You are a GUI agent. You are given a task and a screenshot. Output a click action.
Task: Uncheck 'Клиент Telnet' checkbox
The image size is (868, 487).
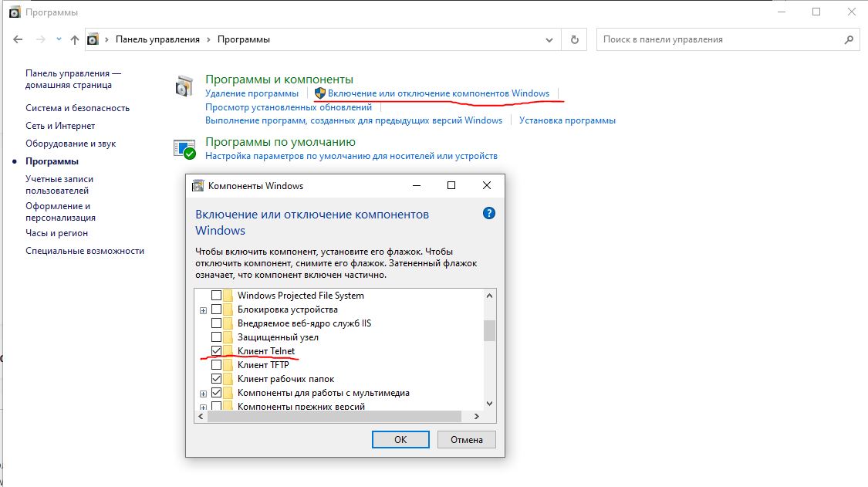pyautogui.click(x=217, y=350)
